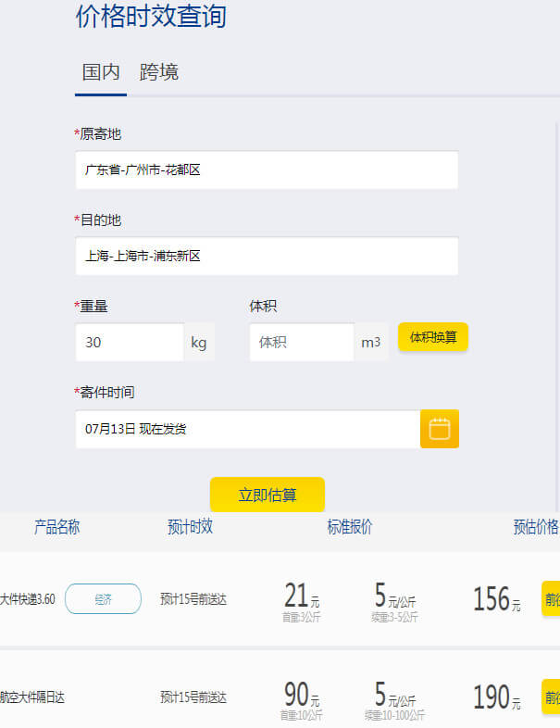
Task: Click the 标准报价 column header
Action: point(349,527)
